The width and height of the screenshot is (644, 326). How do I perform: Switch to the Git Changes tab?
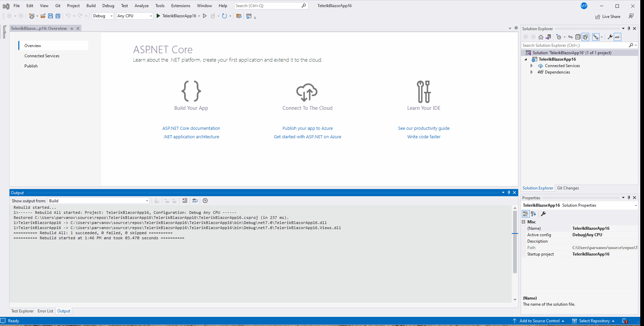pos(568,188)
